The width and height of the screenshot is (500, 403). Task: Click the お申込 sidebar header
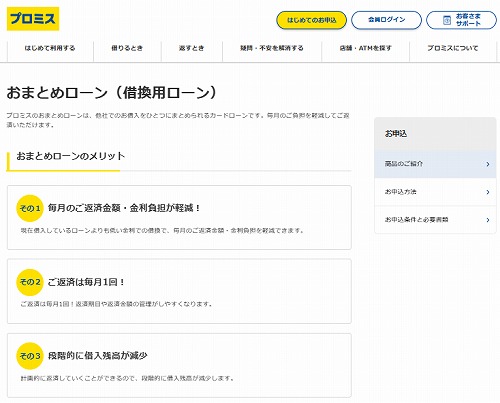435,134
